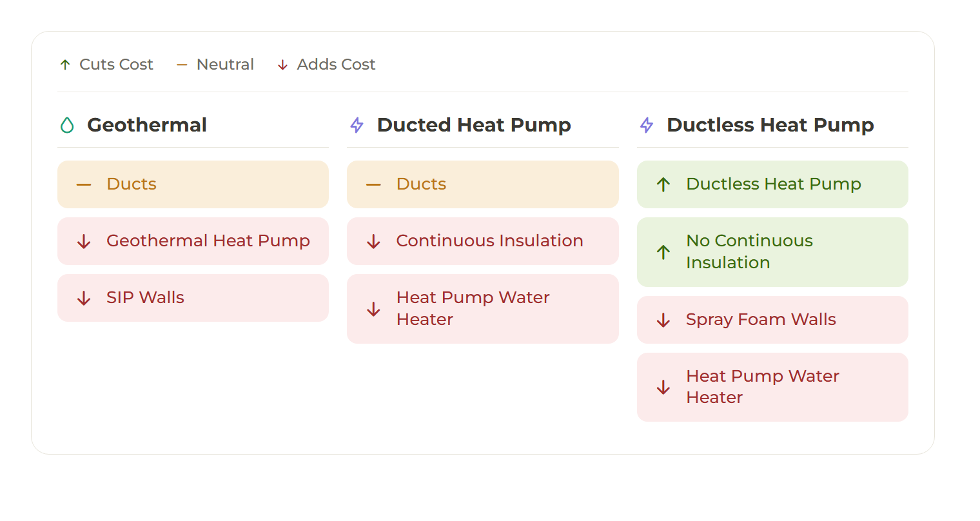Click the dash icon on Geothermal Ducts
This screenshot has height=521, width=980.
(84, 184)
